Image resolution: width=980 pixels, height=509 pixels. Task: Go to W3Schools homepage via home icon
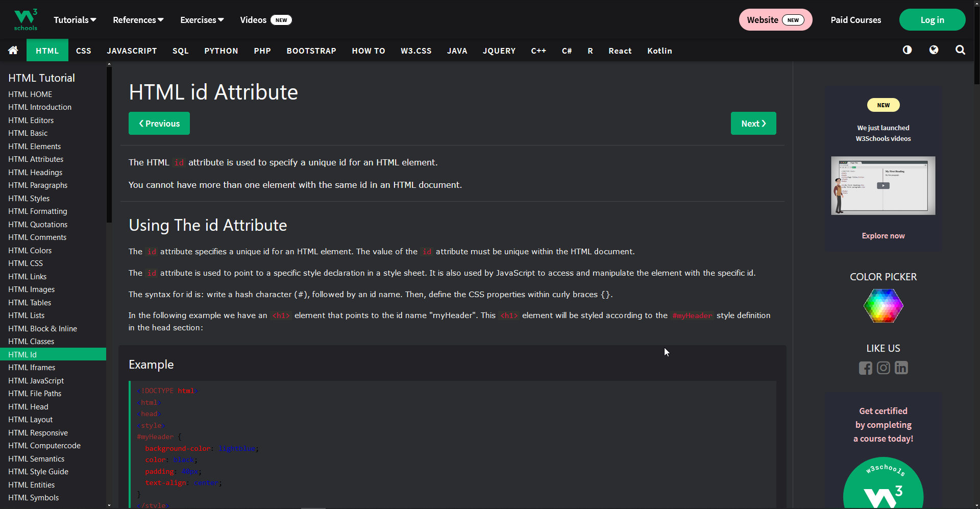point(13,50)
